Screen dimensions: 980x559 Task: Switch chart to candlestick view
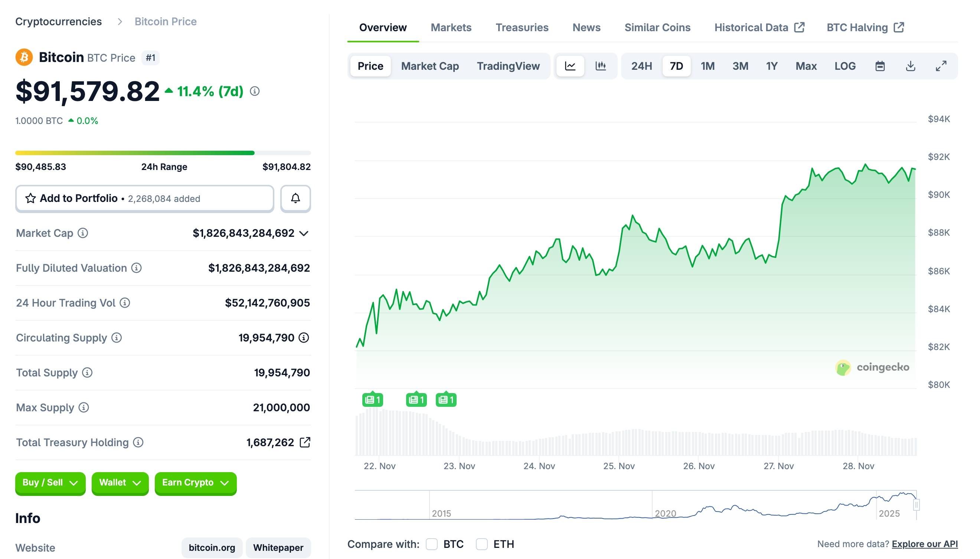(x=600, y=66)
